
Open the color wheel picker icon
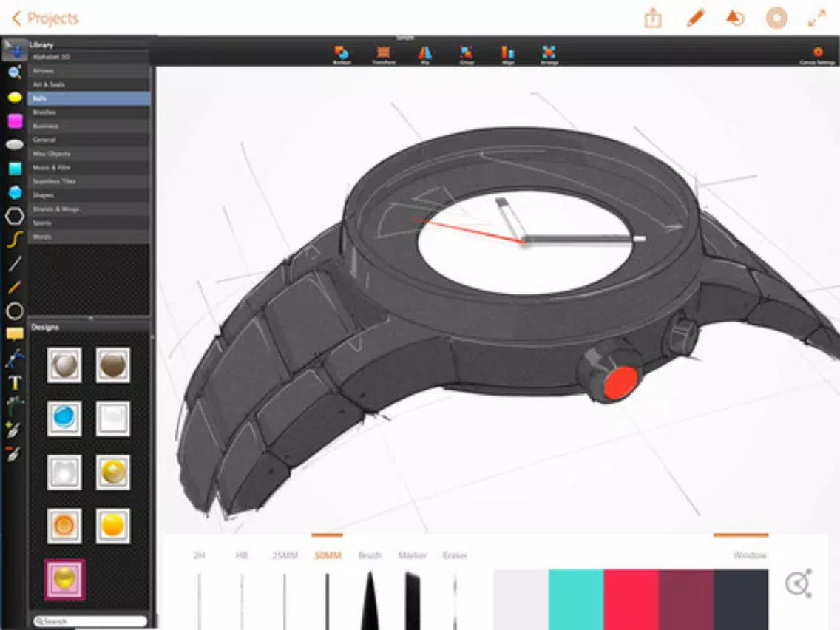(x=798, y=583)
